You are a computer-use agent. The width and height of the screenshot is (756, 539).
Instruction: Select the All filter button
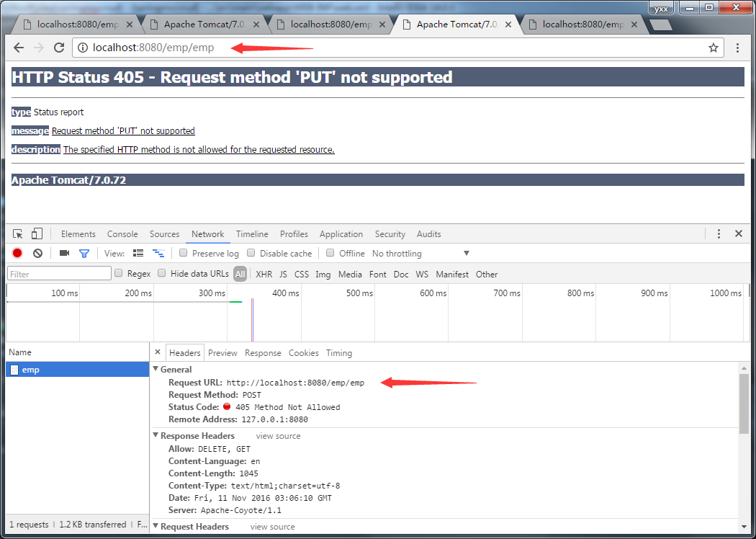click(x=240, y=274)
